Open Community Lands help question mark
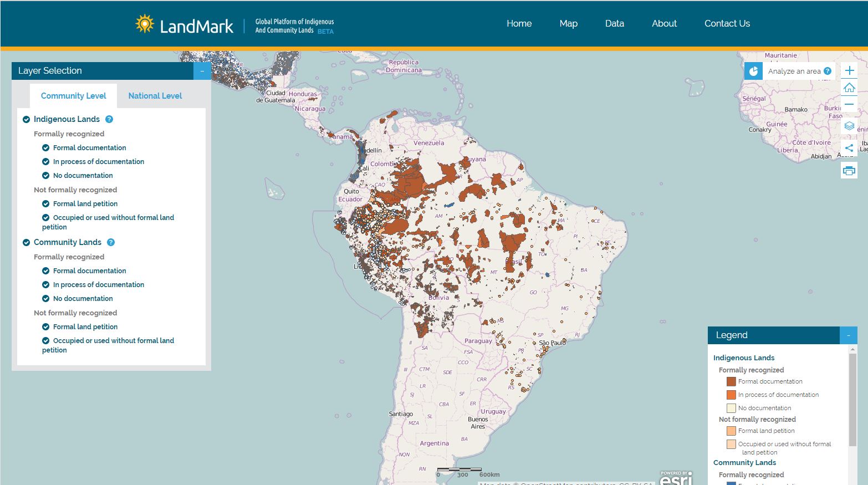 point(111,242)
